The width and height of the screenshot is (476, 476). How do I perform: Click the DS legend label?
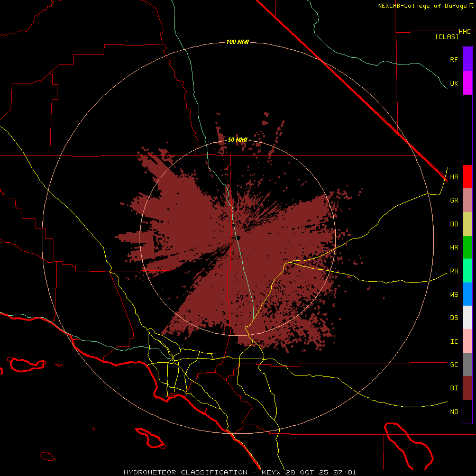454,318
